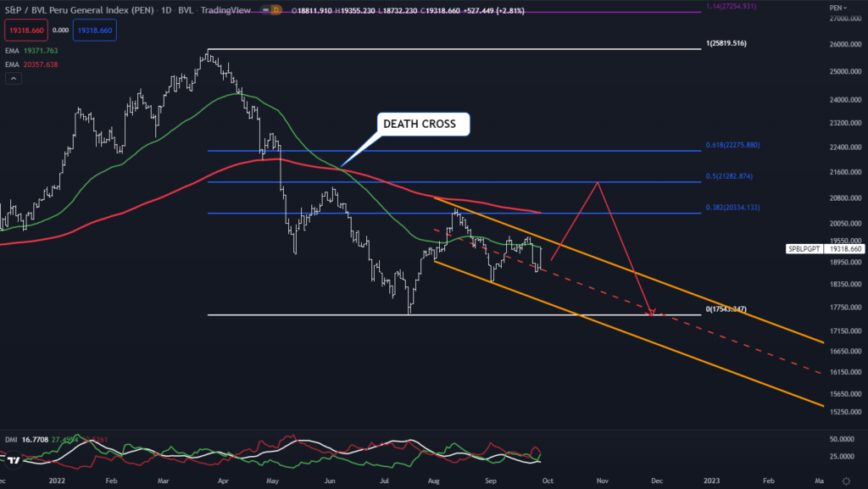This screenshot has height=489, width=868.
Task: Open the PEN currency dropdown
Action: click(x=835, y=7)
